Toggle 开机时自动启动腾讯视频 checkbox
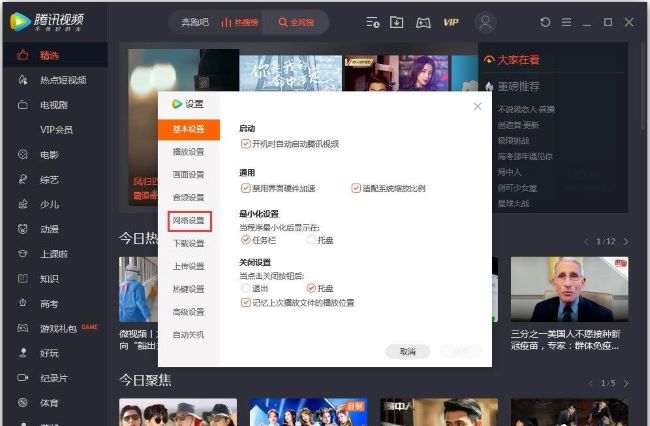The image size is (650, 426). pos(246,144)
